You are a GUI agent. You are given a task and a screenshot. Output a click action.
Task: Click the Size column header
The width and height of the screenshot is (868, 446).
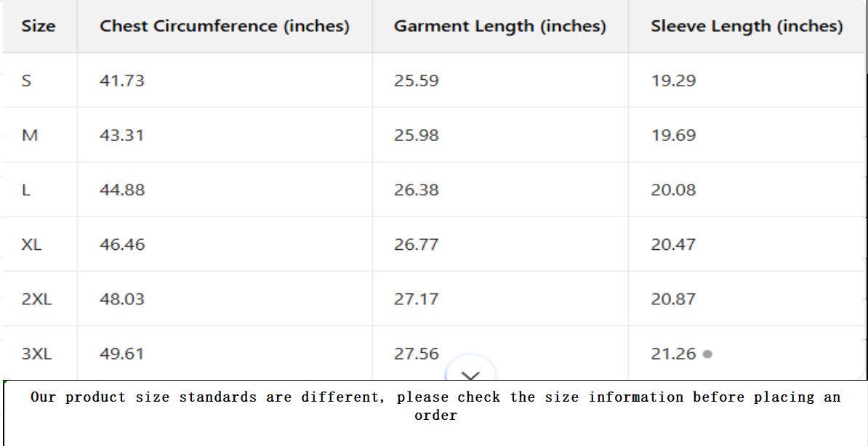(38, 26)
